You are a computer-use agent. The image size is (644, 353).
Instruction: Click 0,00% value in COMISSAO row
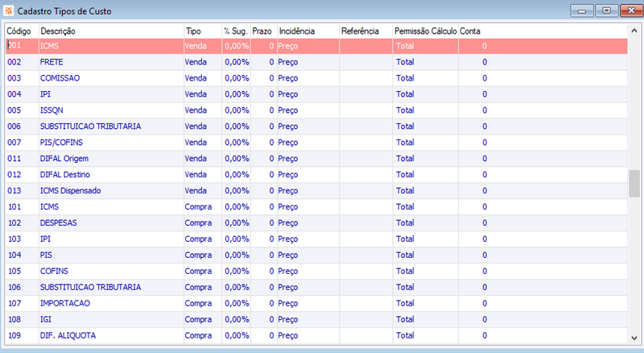coord(236,78)
